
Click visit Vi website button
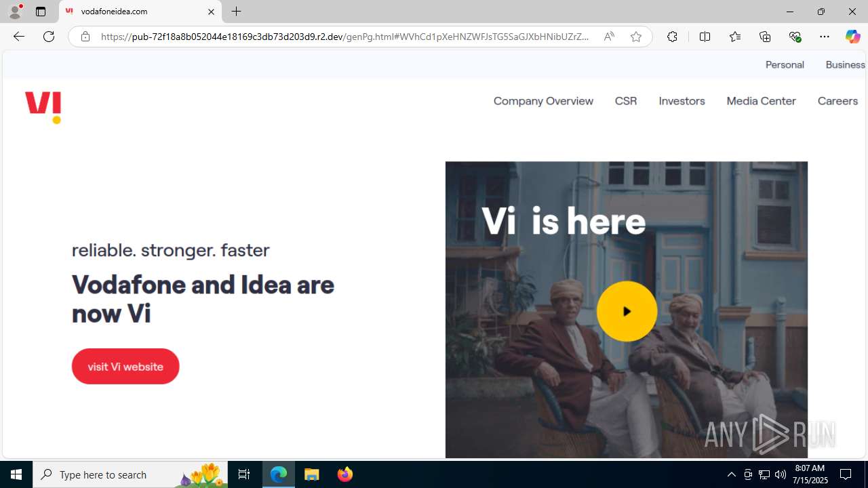tap(125, 366)
